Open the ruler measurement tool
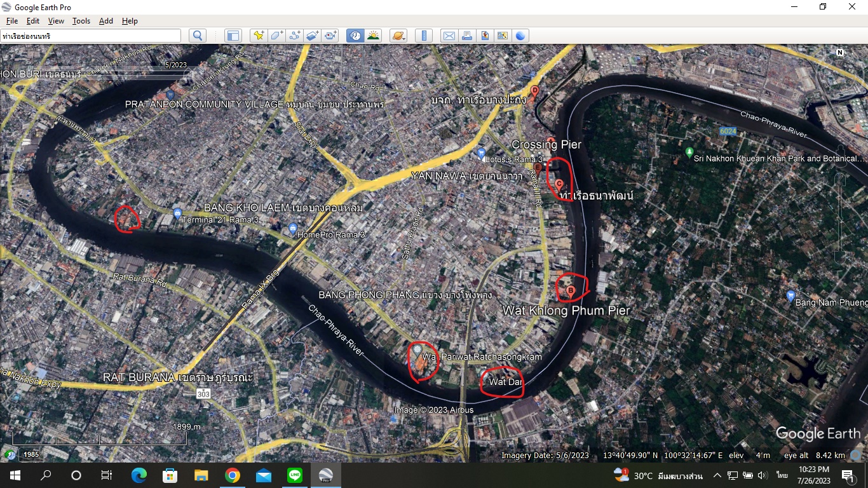 (423, 36)
